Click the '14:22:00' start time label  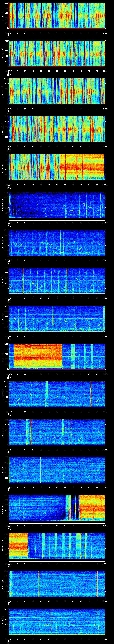tap(9, 260)
